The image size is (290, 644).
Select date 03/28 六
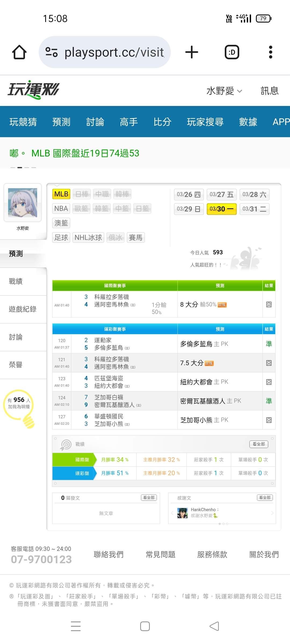point(254,195)
